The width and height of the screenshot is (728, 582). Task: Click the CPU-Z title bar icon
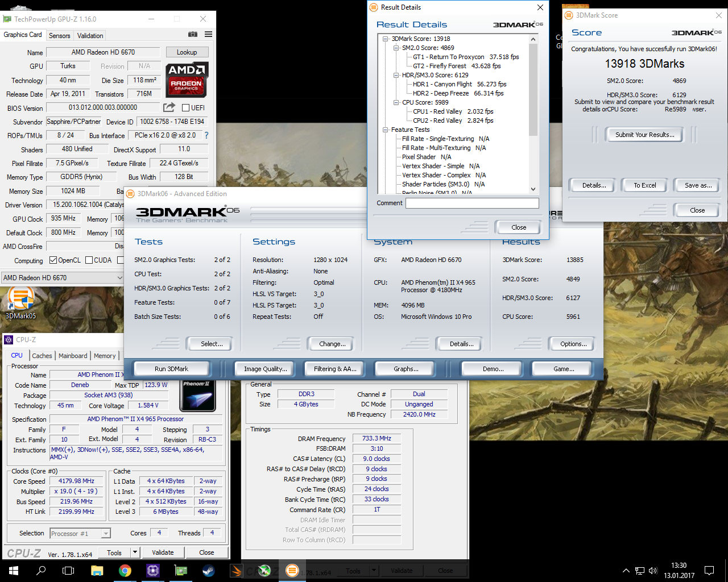[9, 340]
